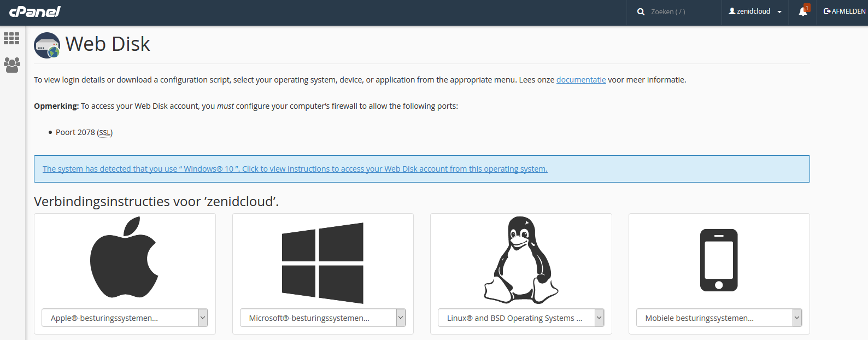Open the User Manager people icon
The height and width of the screenshot is (340, 868).
tap(11, 65)
